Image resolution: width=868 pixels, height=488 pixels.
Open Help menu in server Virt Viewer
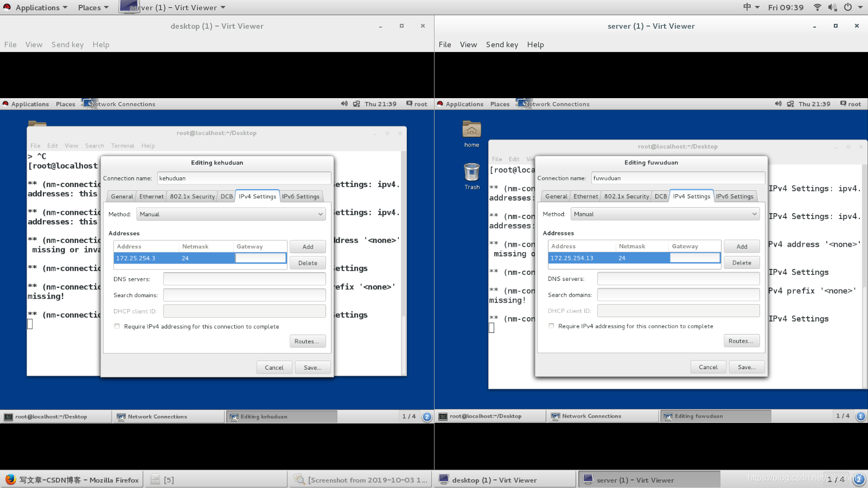[x=535, y=44]
